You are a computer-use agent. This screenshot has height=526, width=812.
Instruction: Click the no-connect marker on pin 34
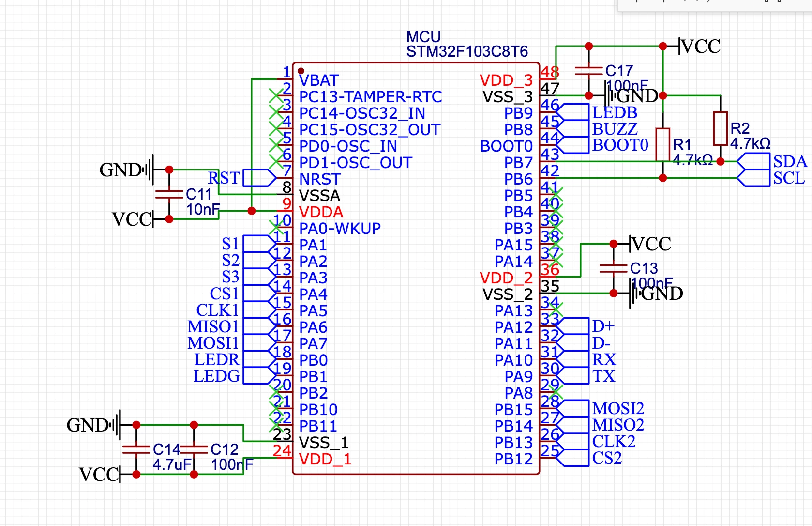[x=556, y=309]
